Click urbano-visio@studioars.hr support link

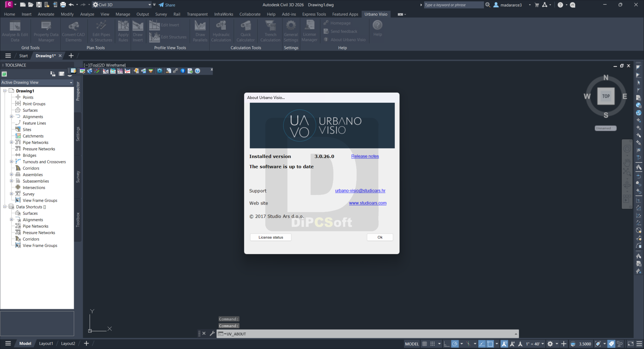360,191
